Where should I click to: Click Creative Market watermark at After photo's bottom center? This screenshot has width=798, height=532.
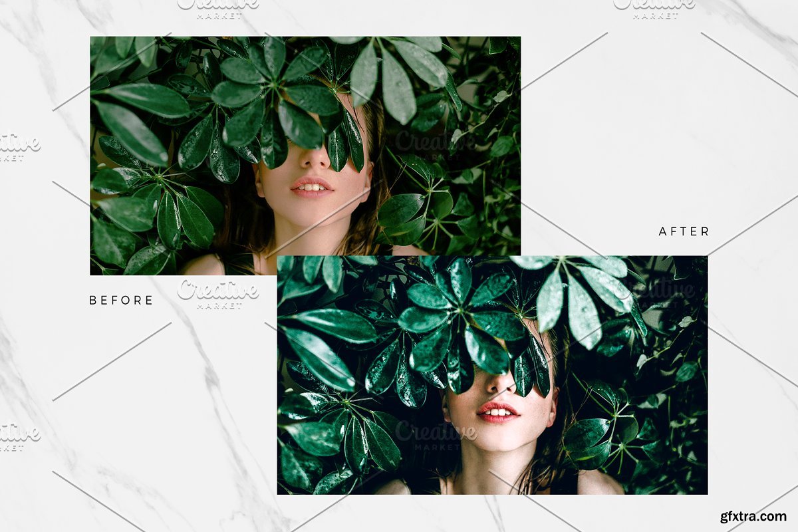436,435
